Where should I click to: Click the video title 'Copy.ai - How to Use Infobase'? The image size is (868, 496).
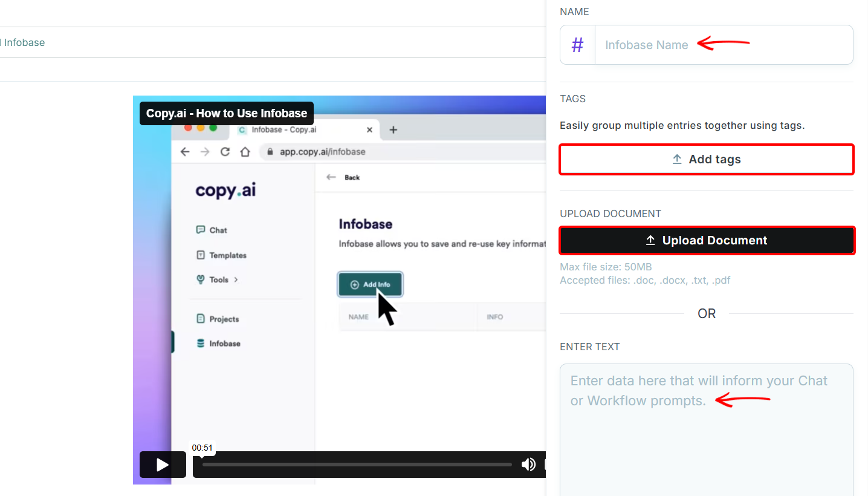(227, 113)
